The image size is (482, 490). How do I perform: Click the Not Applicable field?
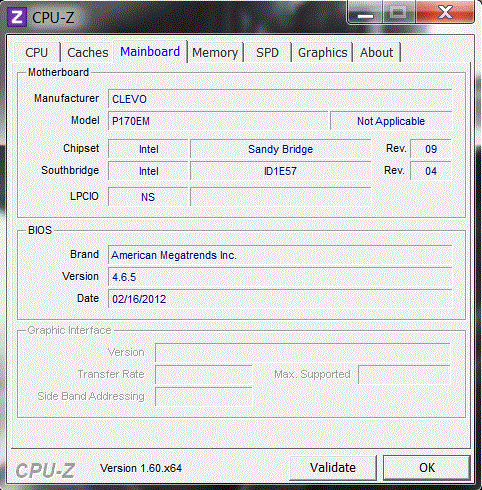point(391,121)
